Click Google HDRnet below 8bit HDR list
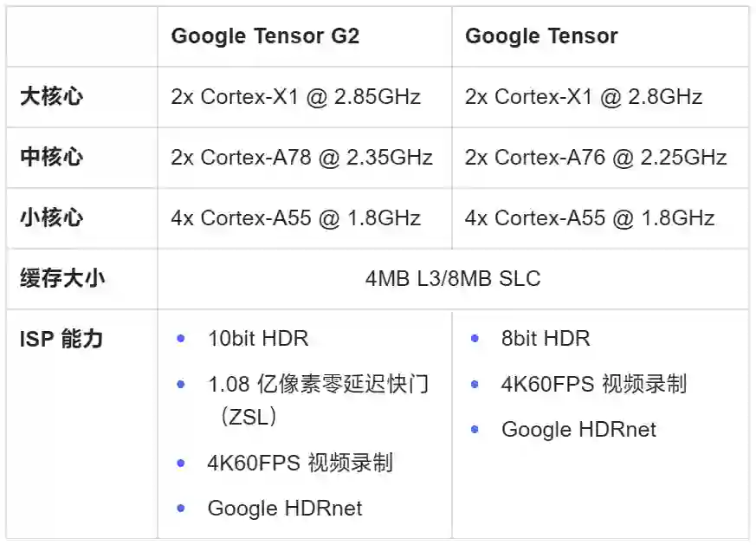This screenshot has width=756, height=545. coord(578,430)
